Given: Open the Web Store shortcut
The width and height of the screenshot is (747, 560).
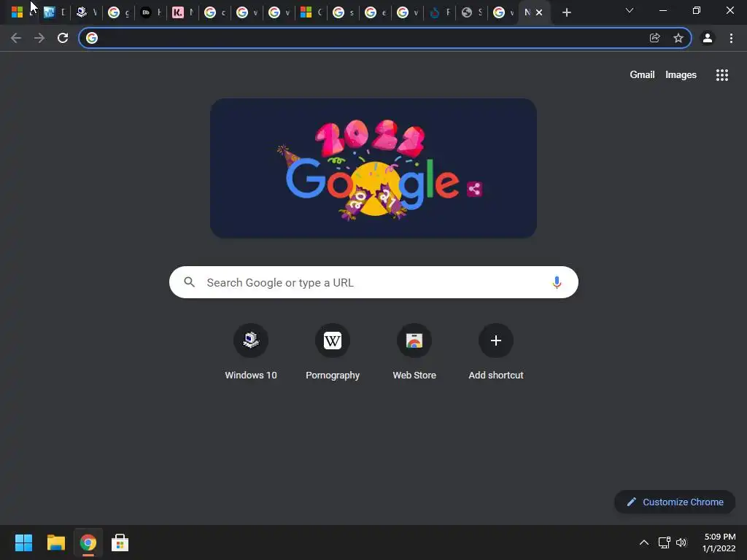Looking at the screenshot, I should click(414, 352).
